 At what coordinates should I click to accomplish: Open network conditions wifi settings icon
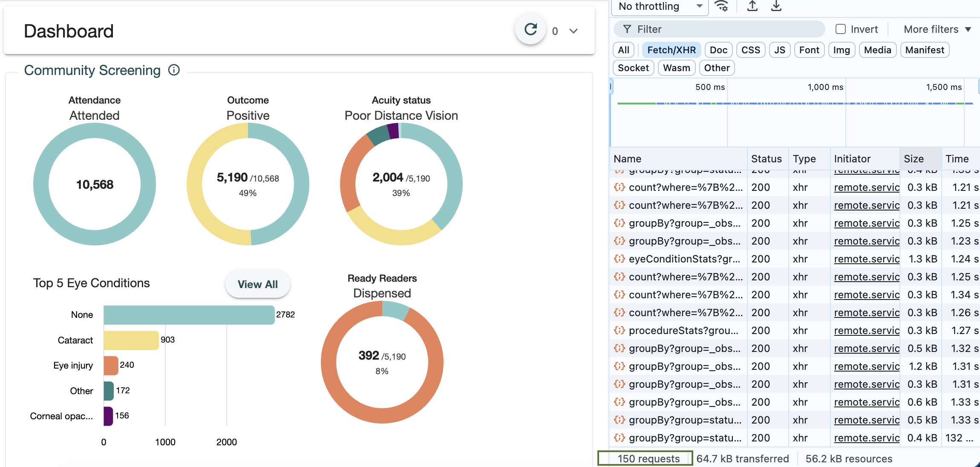(x=721, y=6)
